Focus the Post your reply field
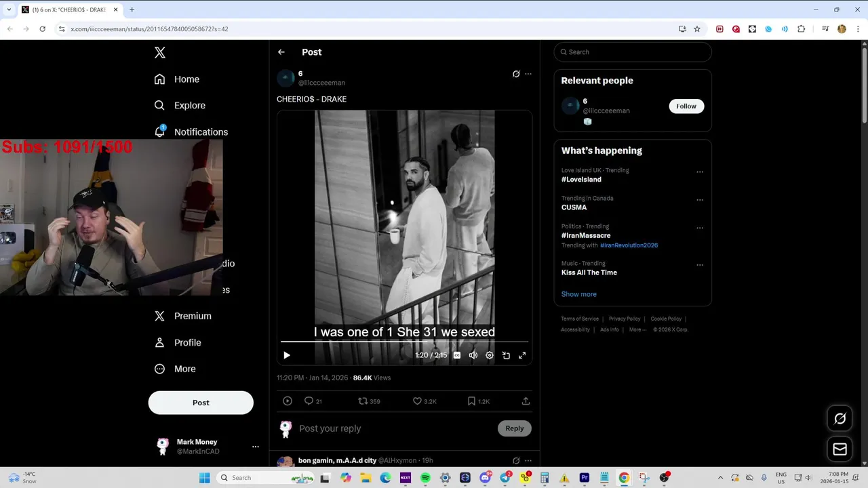Viewport: 868px width, 488px height. 397,428
